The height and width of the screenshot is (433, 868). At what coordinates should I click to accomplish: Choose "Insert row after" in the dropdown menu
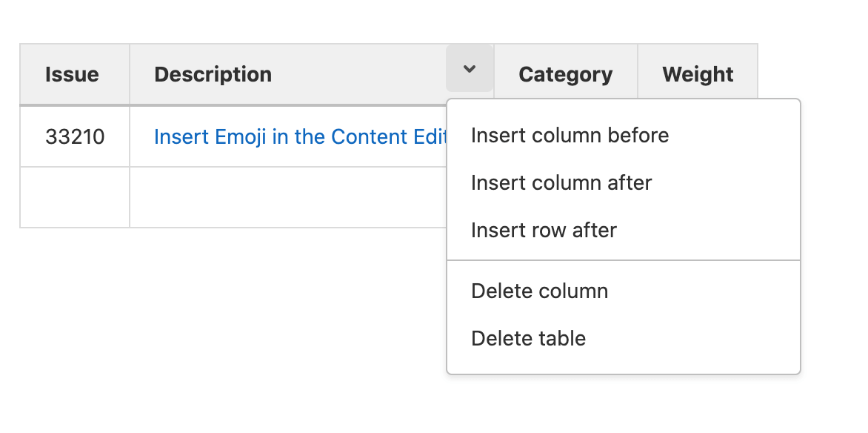(x=543, y=230)
